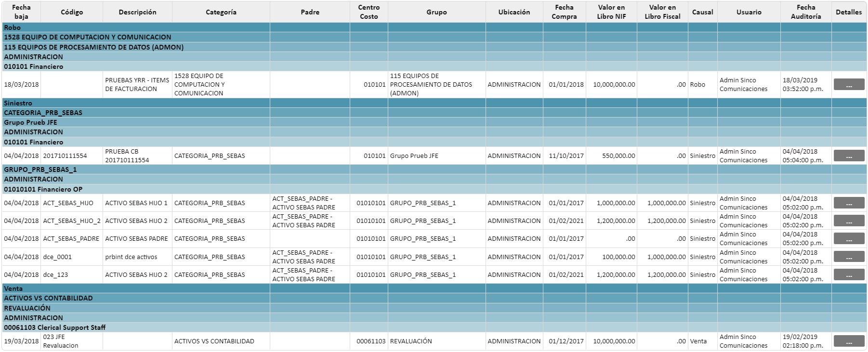Open details for the Robo row
Image resolution: width=868 pixels, height=352 pixels.
pos(849,84)
